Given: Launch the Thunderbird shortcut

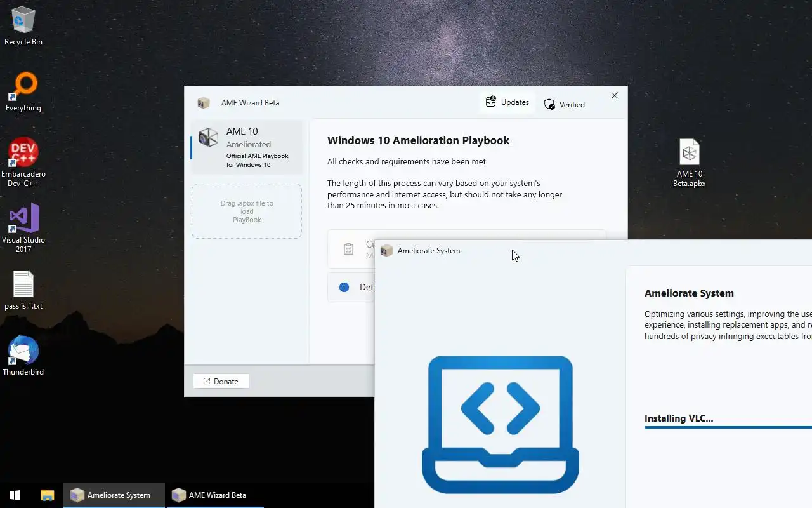Looking at the screenshot, I should tap(23, 356).
